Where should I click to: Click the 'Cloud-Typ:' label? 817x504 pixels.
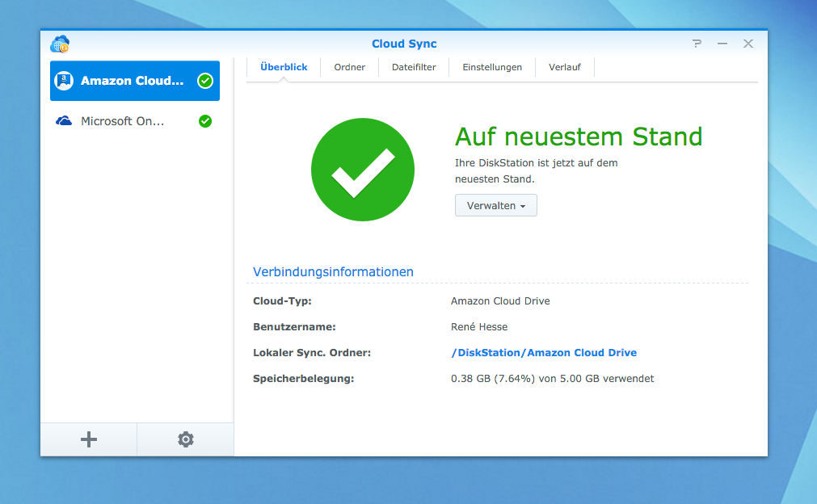tap(282, 301)
